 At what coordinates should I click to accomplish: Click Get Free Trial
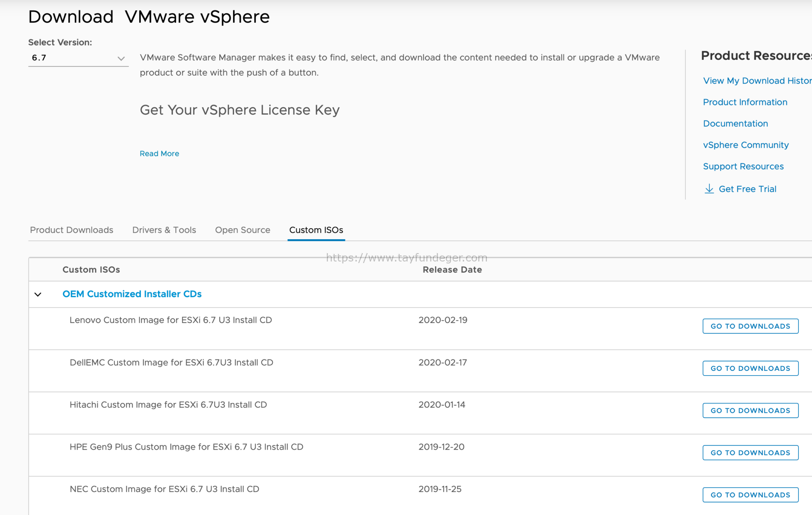pyautogui.click(x=747, y=189)
